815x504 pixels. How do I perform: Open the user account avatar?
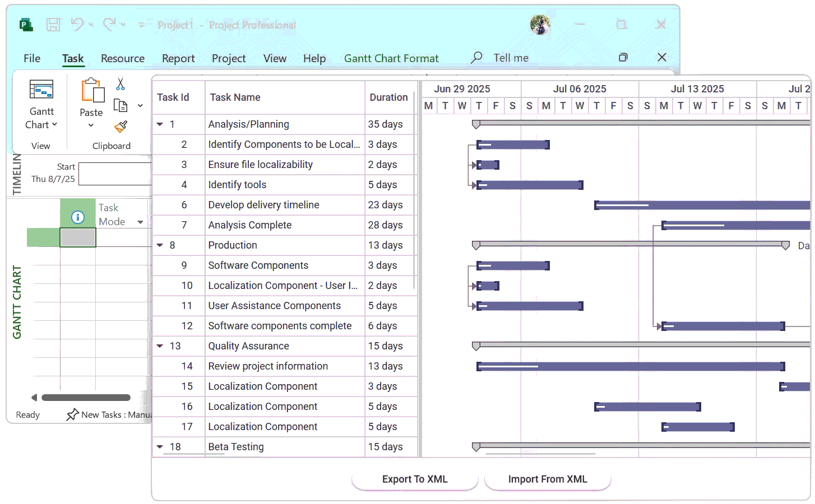[x=540, y=26]
